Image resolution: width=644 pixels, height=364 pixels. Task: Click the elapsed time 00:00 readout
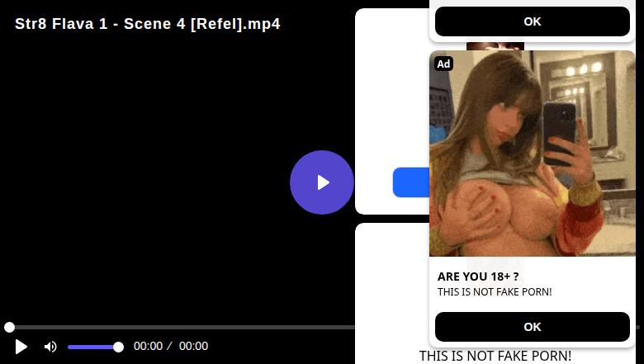[x=149, y=346]
